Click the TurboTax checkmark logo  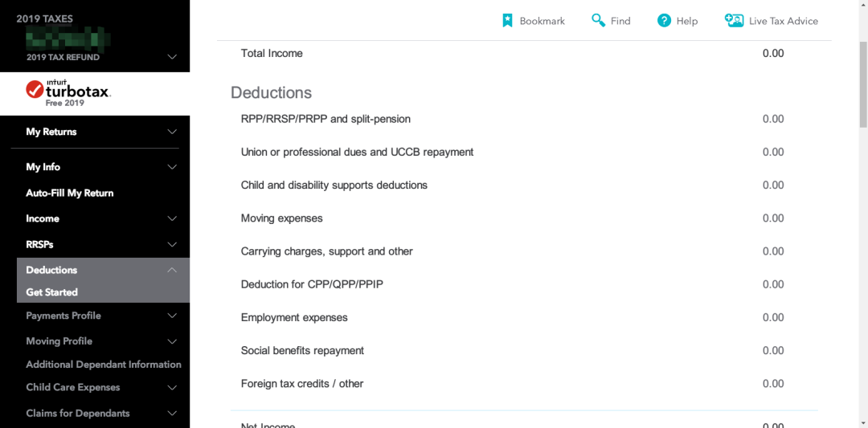pos(35,90)
